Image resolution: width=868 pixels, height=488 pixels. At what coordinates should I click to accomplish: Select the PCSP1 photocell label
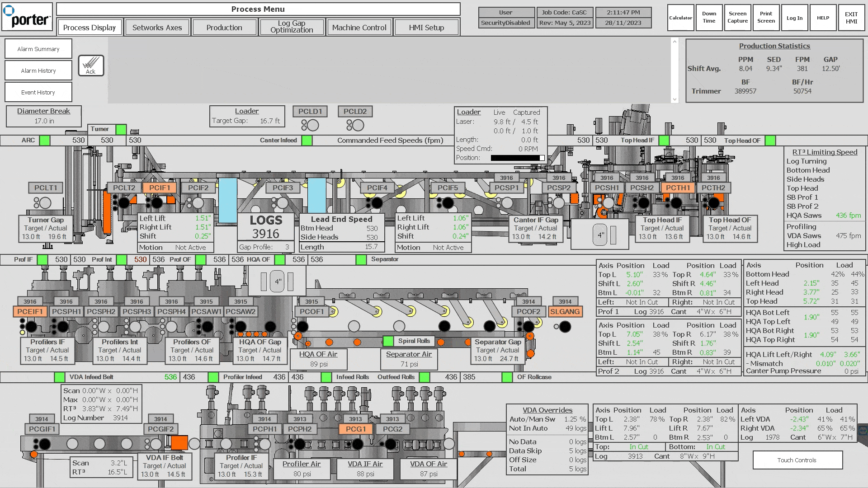[506, 188]
